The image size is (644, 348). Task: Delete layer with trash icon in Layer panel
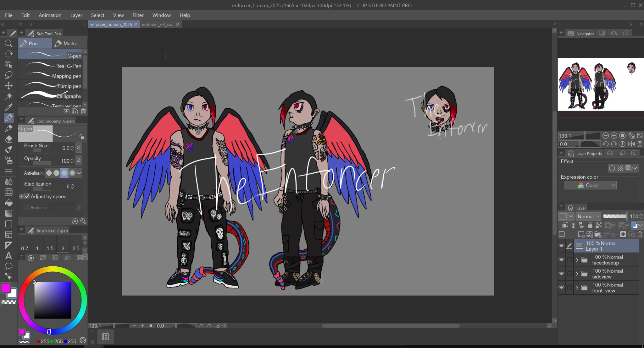(x=640, y=234)
